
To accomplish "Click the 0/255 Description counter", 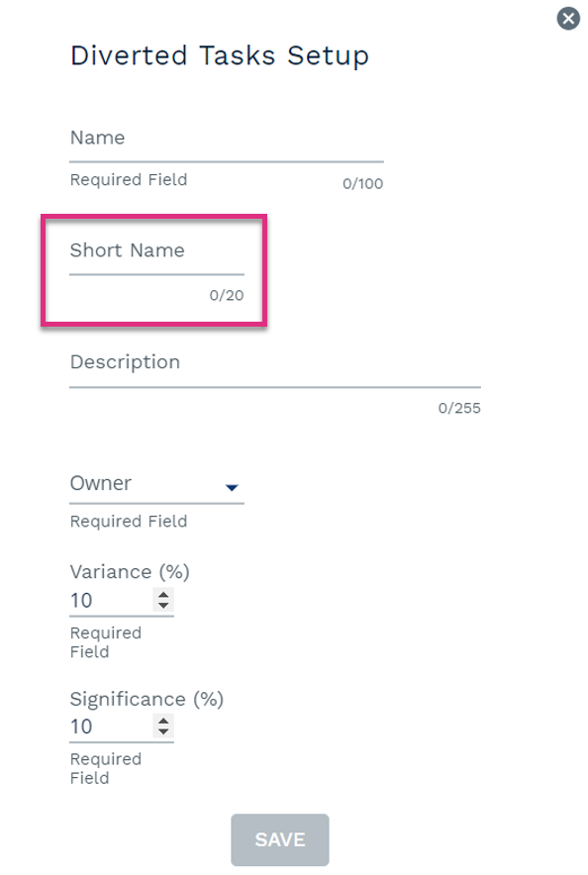I will point(459,408).
